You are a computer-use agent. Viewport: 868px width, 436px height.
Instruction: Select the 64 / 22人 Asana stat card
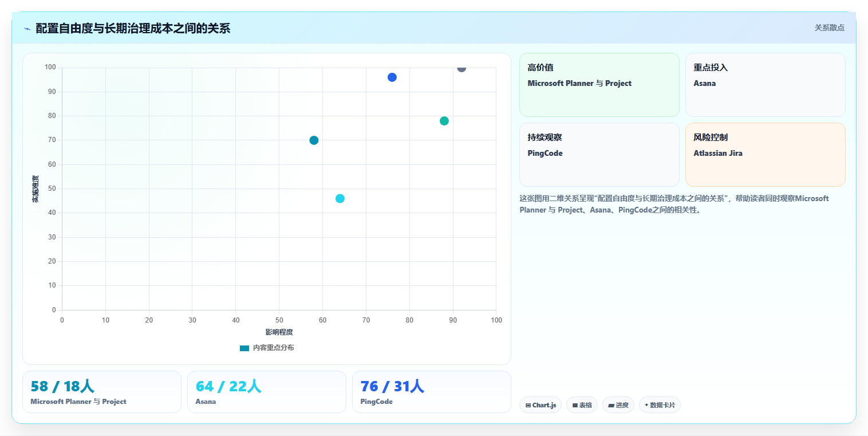[x=267, y=392]
